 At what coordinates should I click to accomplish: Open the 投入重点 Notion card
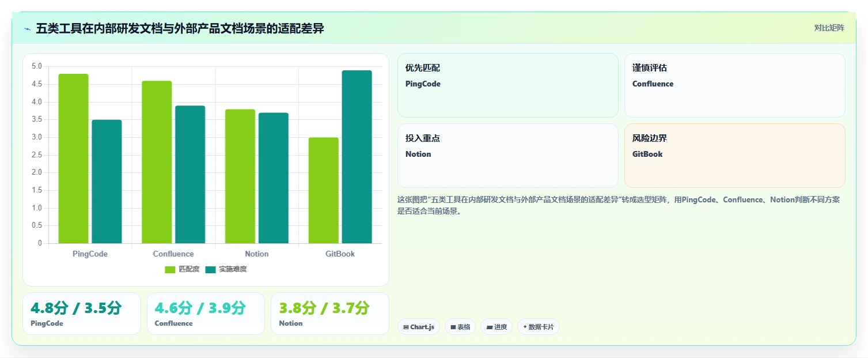[x=507, y=156]
